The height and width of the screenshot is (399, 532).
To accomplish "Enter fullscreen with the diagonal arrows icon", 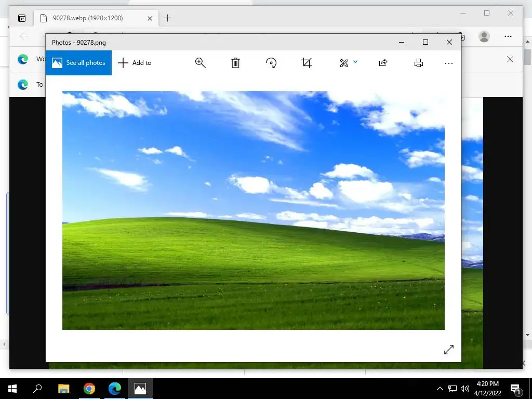I will pyautogui.click(x=448, y=350).
